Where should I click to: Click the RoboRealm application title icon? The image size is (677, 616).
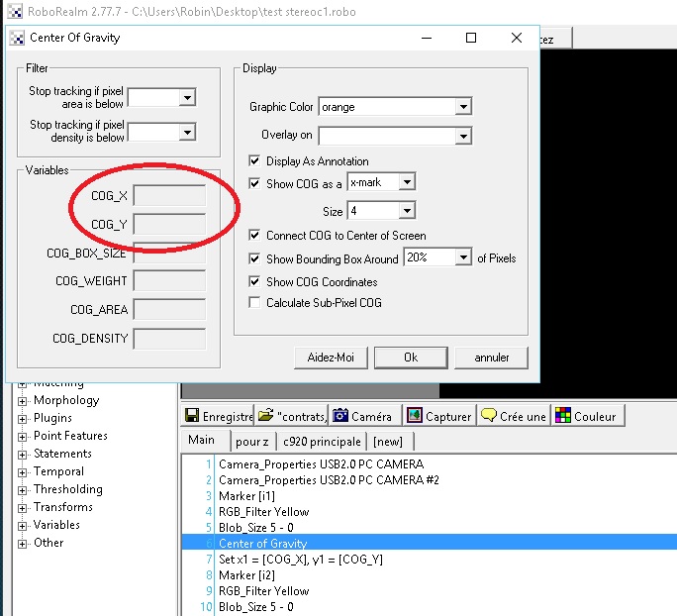click(x=15, y=11)
